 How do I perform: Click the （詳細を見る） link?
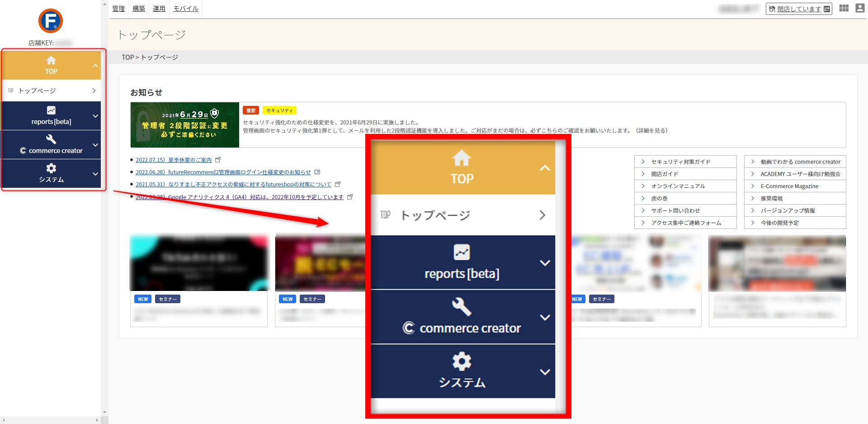(651, 130)
